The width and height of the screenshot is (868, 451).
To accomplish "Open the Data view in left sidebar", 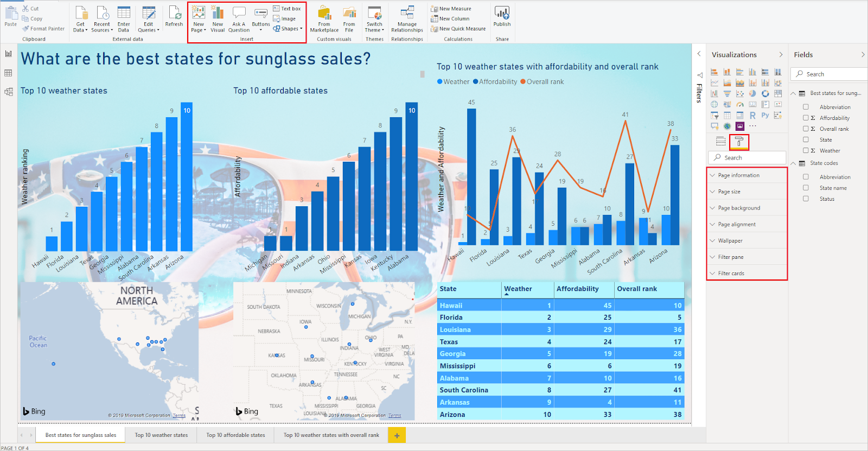I will (x=8, y=73).
